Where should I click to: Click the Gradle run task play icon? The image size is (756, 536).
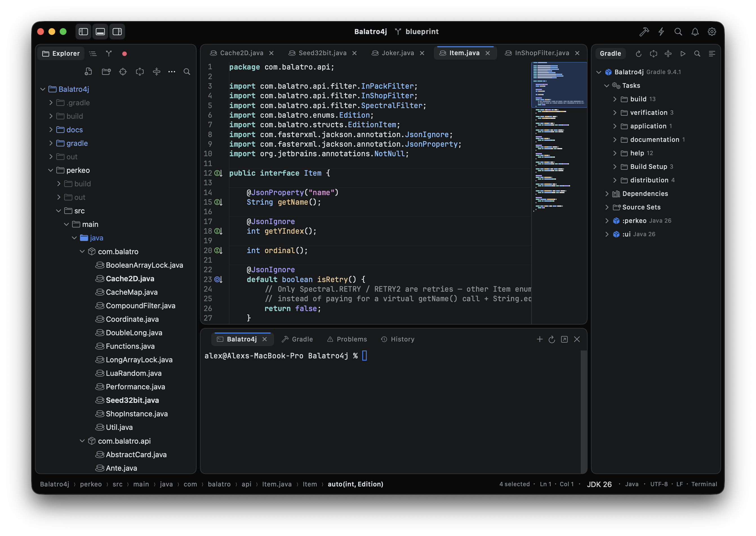tap(683, 53)
